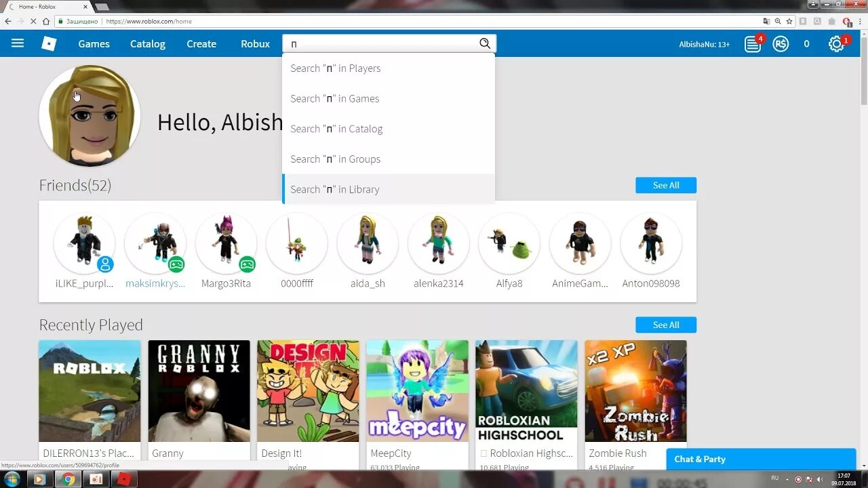Click the Friends(52) heading
Screen dimensions: 868x488
coord(75,185)
